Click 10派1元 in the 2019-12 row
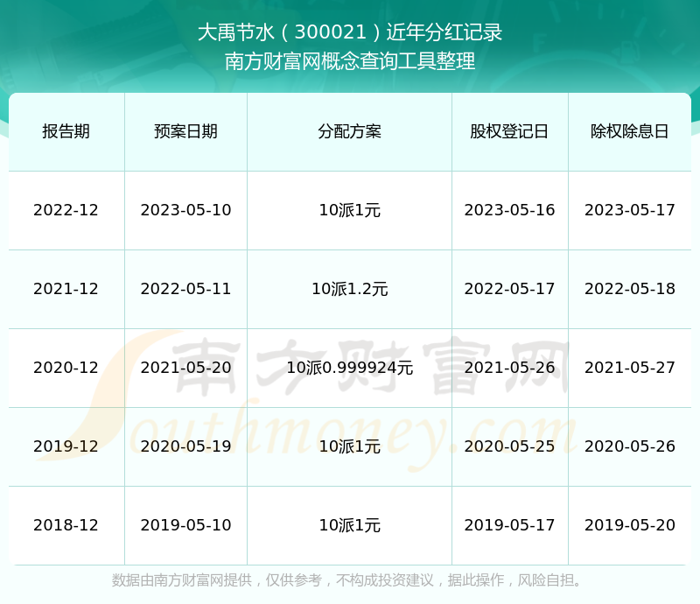Viewport: 700px width, 604px height. [349, 446]
